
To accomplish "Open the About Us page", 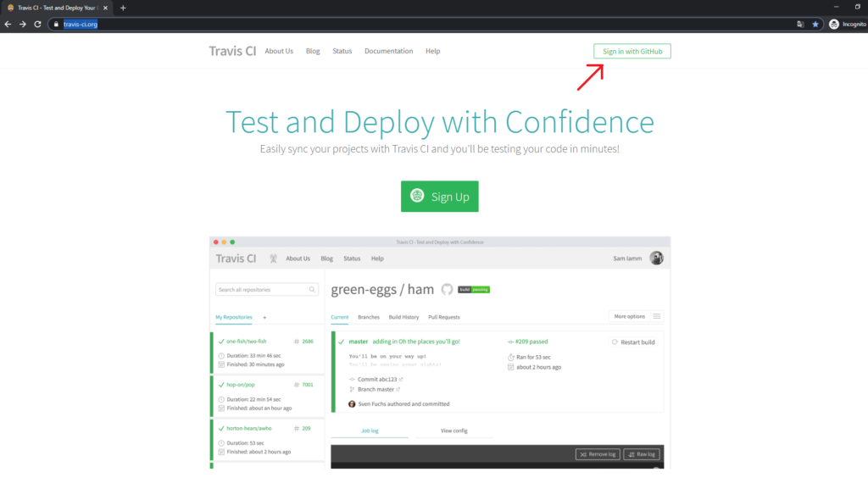I will pyautogui.click(x=279, y=51).
